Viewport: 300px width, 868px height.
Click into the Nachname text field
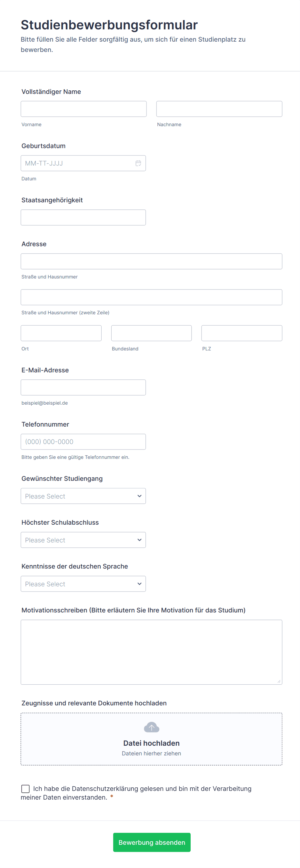coord(219,109)
